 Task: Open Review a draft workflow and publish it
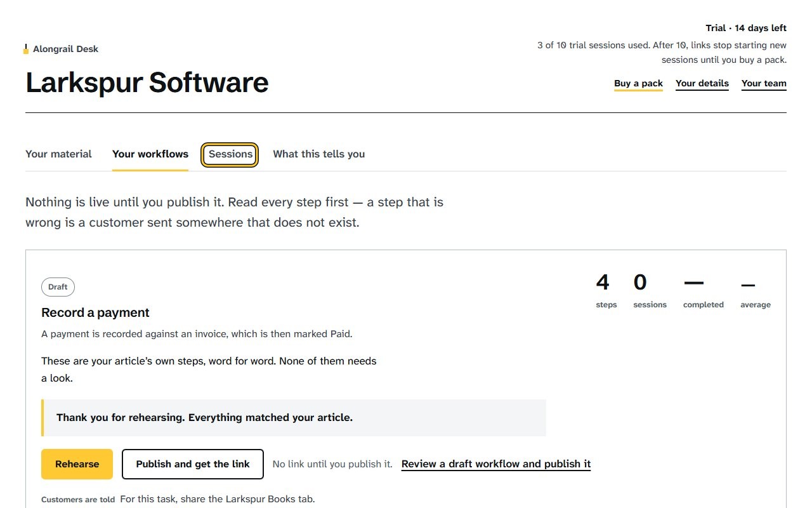point(496,464)
